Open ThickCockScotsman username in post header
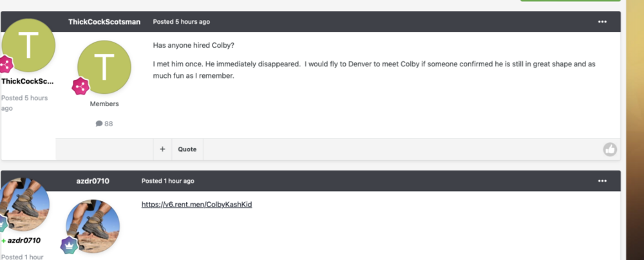 coord(104,22)
